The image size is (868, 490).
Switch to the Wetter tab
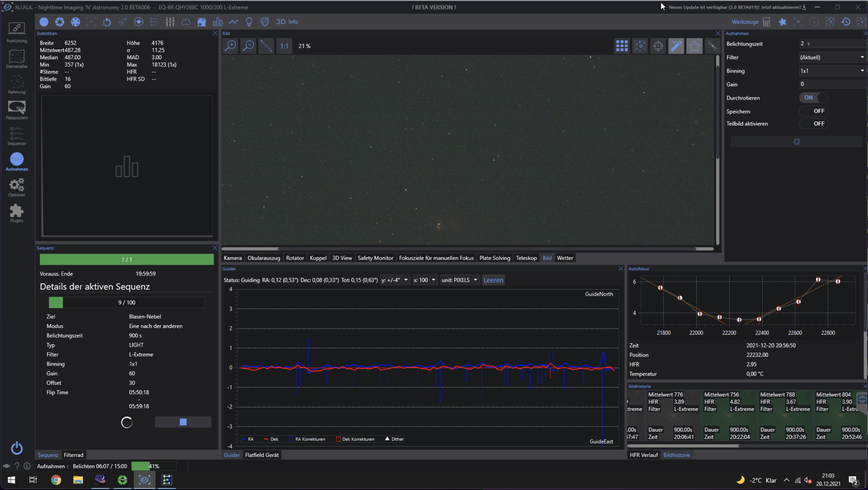tap(565, 258)
